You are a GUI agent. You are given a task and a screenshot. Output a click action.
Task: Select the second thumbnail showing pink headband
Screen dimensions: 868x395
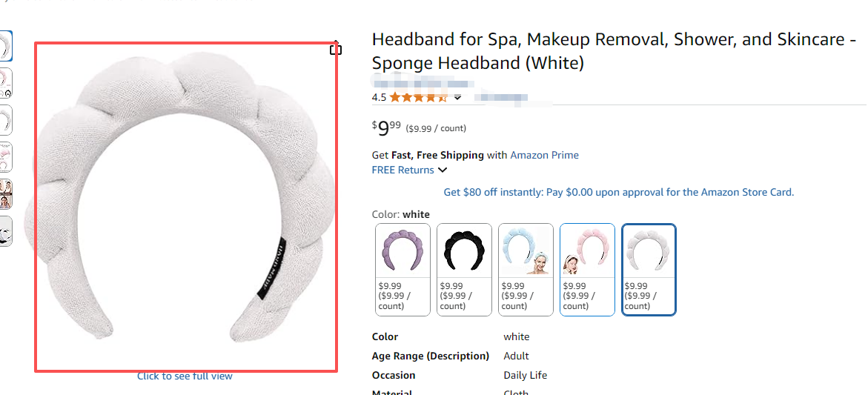[5, 83]
